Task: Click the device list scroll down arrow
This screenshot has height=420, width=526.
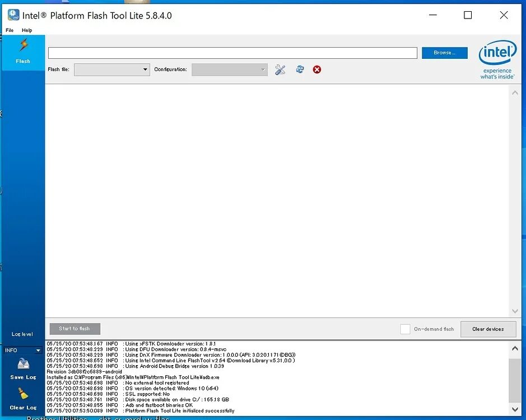Action: [515, 311]
